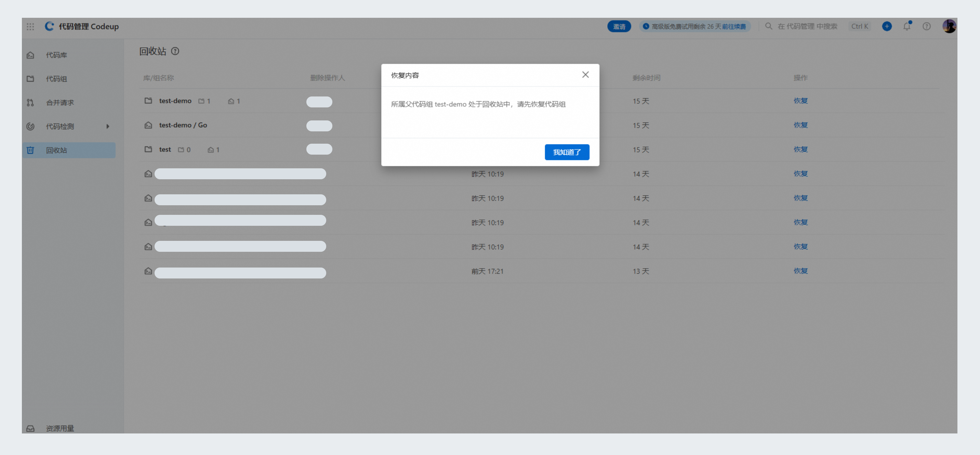Click the 回收站 trash icon in sidebar
The height and width of the screenshot is (455, 980).
coord(30,150)
